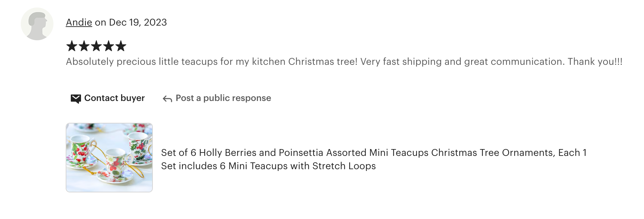Click the middle star of the rating
Screen dimensions: 644x219
[96, 46]
